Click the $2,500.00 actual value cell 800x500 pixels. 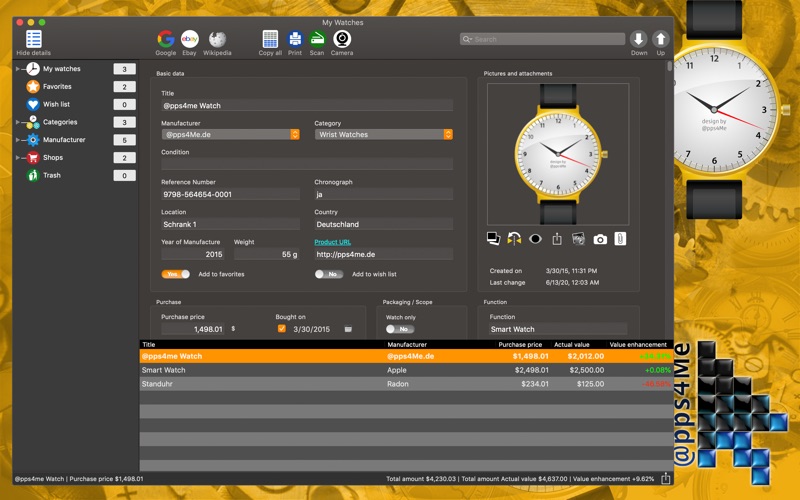tap(587, 370)
